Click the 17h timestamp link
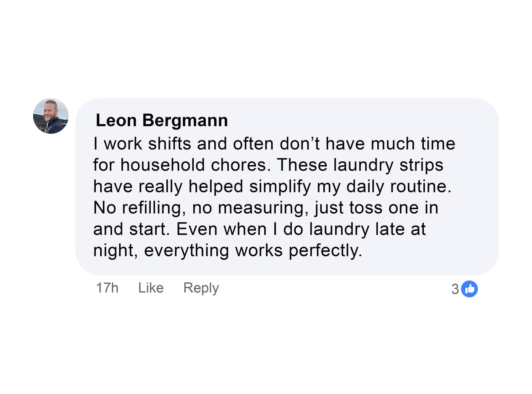Screen dimensions: 532x394 tap(107, 288)
